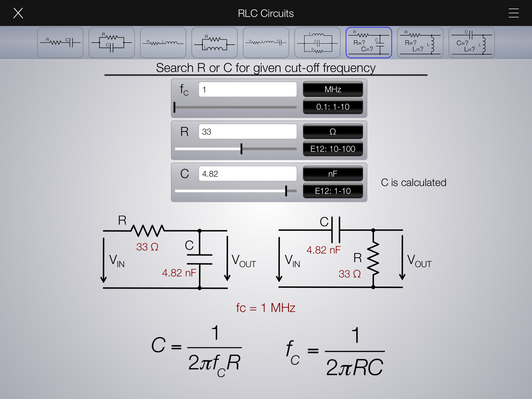Click on the R resistance slider track
The image size is (532, 399).
click(236, 149)
